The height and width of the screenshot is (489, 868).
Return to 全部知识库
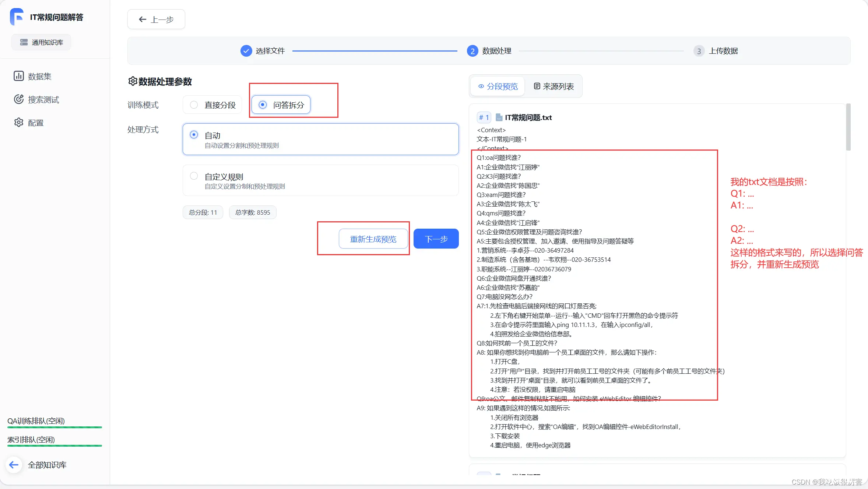pos(47,465)
